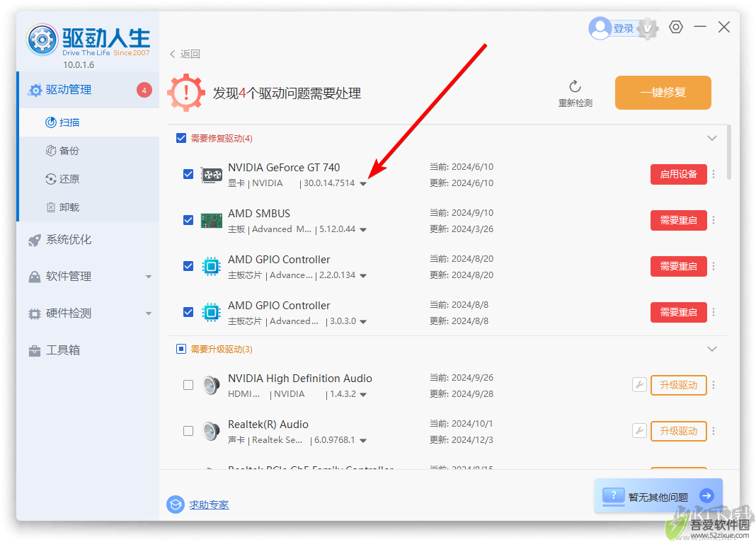The height and width of the screenshot is (542, 756).
Task: Click the wrench icon for Realtek(R) Audio
Action: pyautogui.click(x=639, y=431)
